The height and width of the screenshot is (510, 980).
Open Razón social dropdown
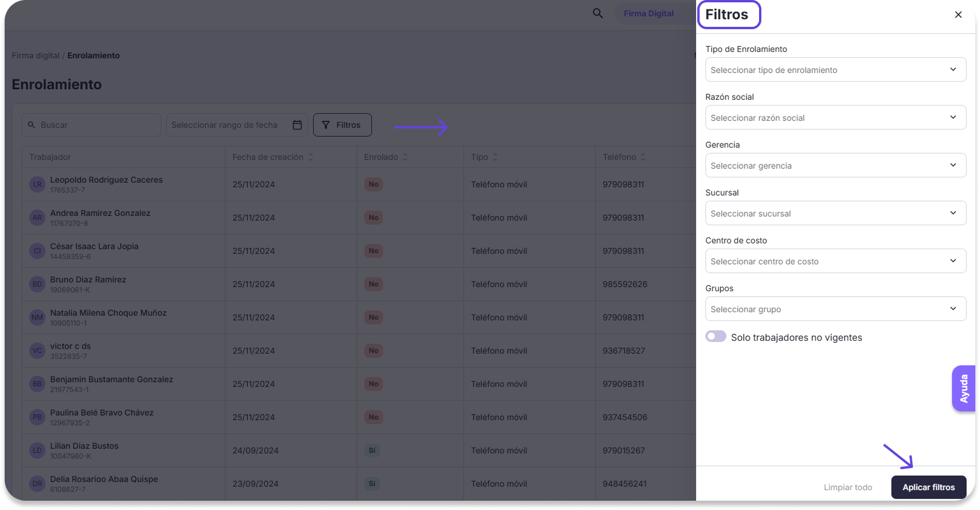click(x=835, y=117)
